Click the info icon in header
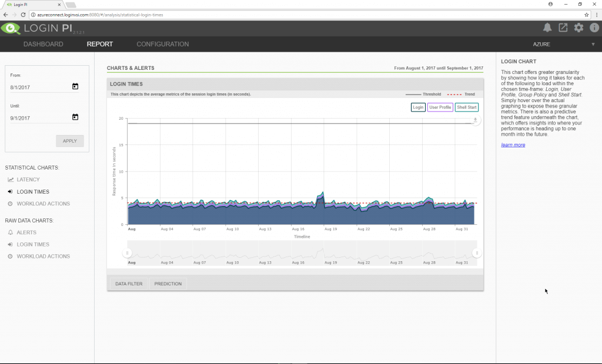 594,28
